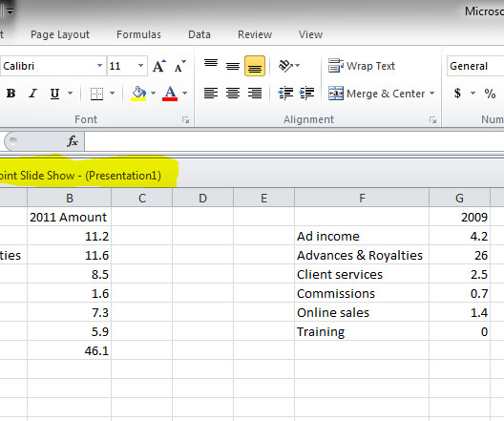Screen dimensions: 504x421
Task: Click Increase Indent icon
Action: coord(306,94)
